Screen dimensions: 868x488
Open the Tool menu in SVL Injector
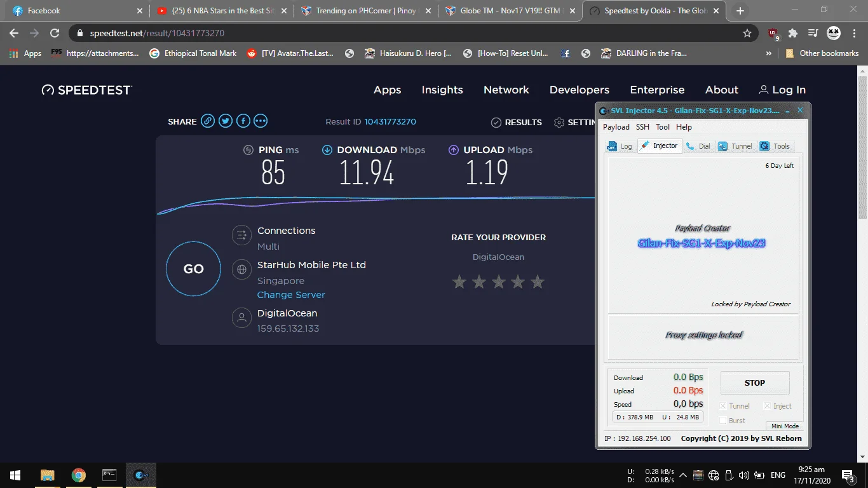pos(663,127)
